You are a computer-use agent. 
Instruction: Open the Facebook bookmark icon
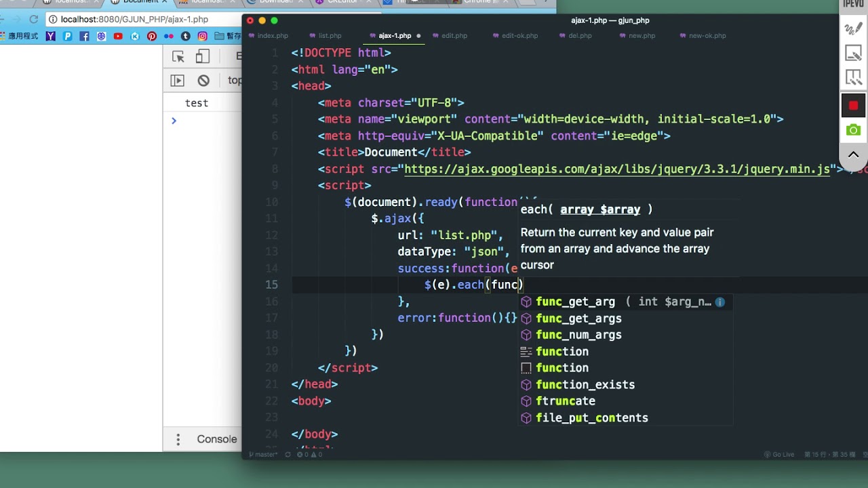click(85, 37)
